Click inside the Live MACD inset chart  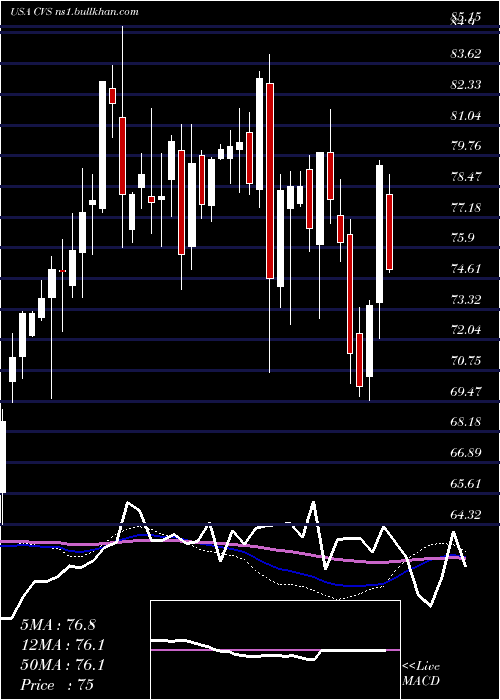[275, 650]
